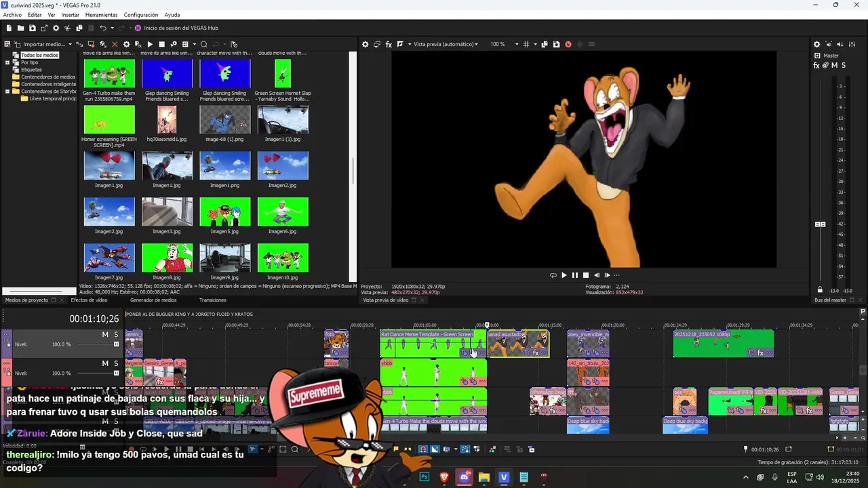The height and width of the screenshot is (488, 868).
Task: Adjust Master volume fader handle
Action: point(820,224)
